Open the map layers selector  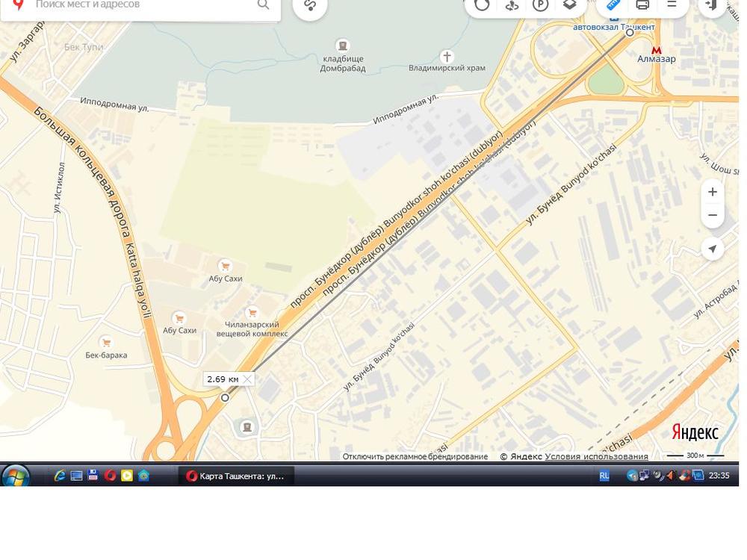pyautogui.click(x=569, y=4)
